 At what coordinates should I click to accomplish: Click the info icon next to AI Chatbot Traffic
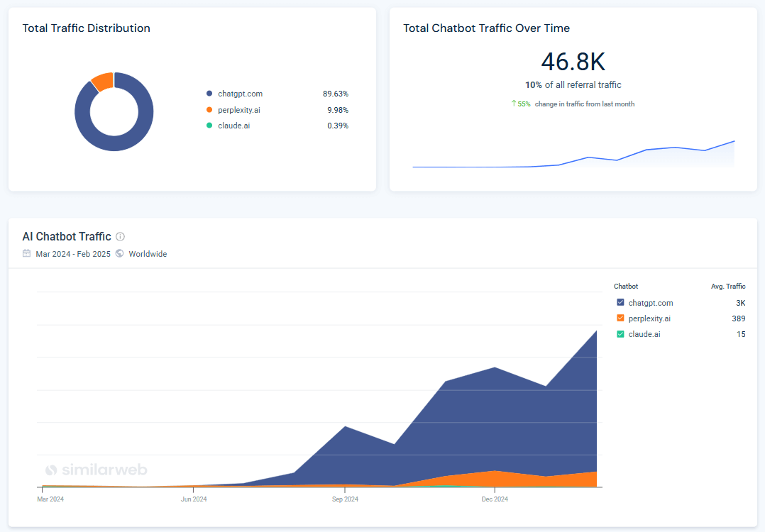click(x=120, y=237)
